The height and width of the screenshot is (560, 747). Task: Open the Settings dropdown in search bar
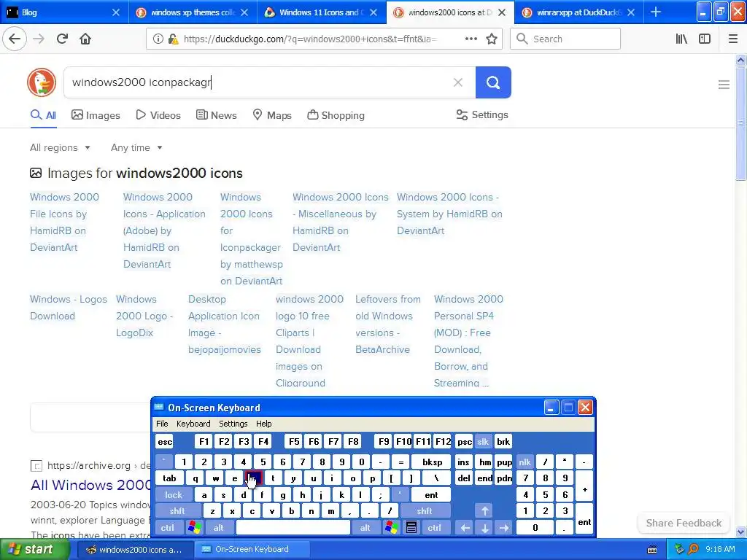[482, 114]
